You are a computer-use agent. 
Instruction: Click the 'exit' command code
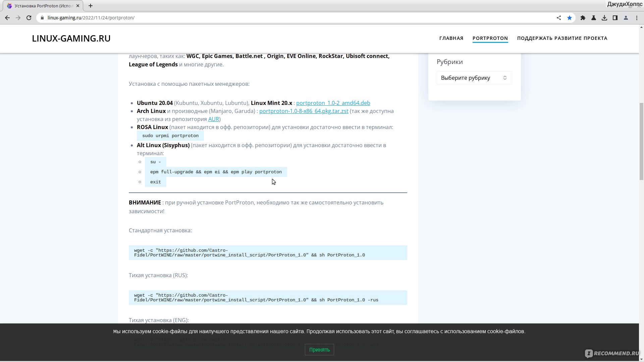156,182
